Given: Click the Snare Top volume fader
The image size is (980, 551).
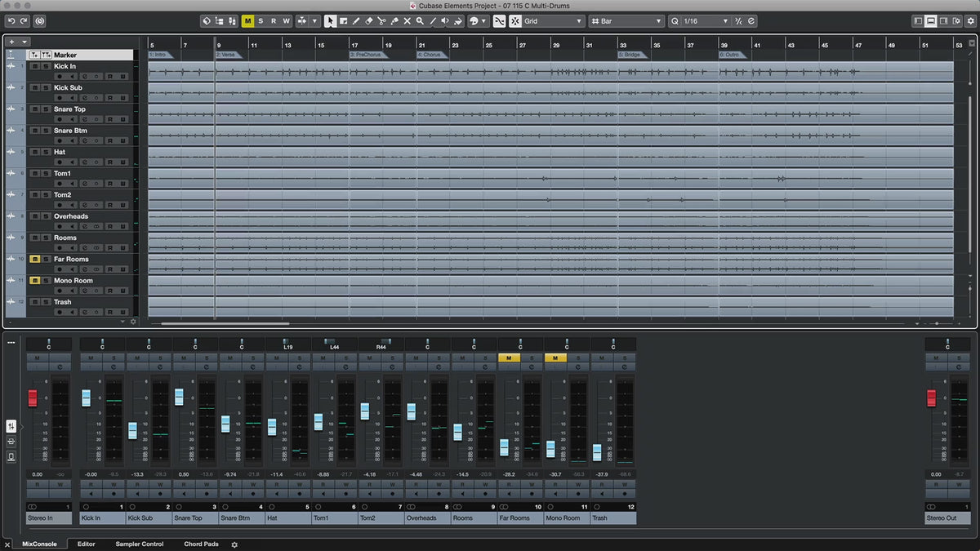Looking at the screenshot, I should pos(179,397).
